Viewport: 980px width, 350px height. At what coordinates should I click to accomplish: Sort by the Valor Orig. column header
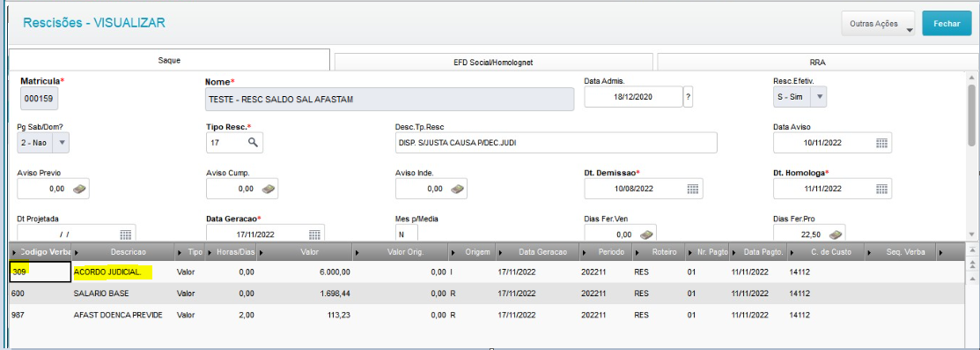coord(402,251)
